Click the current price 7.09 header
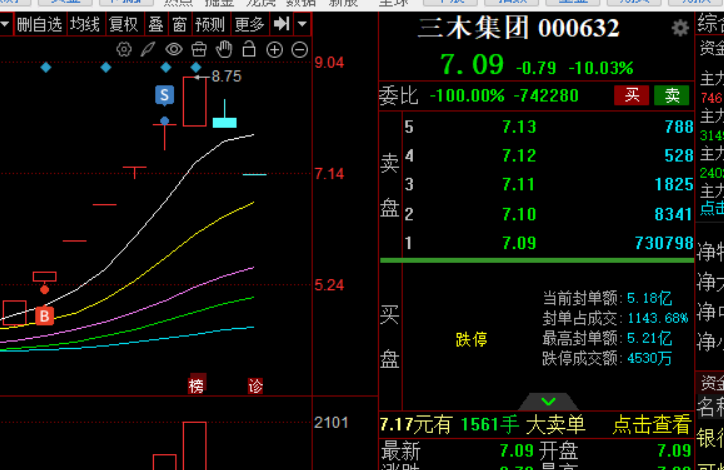The width and height of the screenshot is (724, 470). click(471, 64)
